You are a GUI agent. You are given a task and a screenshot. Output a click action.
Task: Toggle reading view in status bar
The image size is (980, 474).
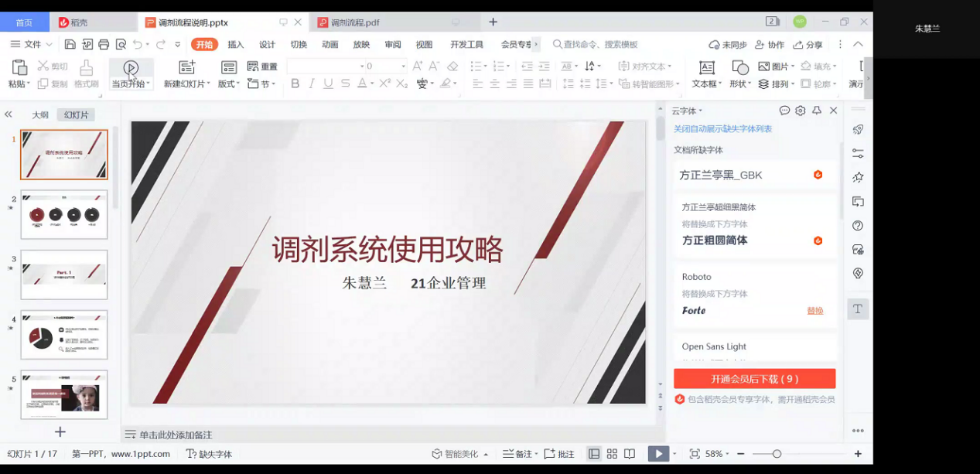(630, 454)
